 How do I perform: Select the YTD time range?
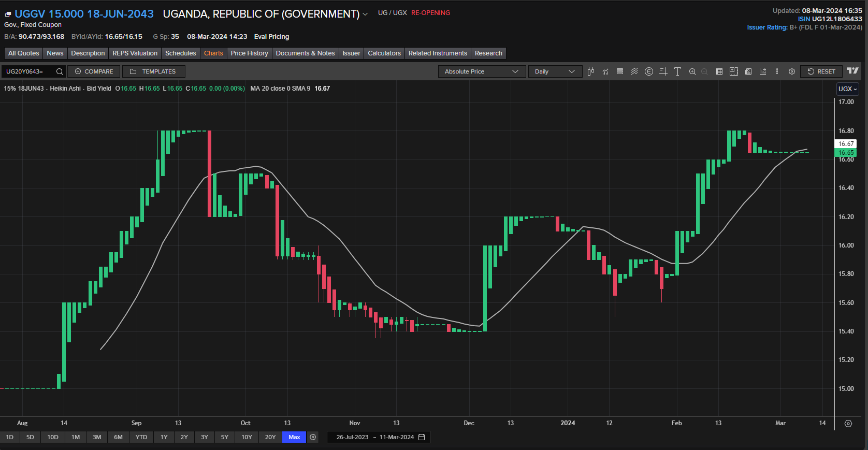pyautogui.click(x=141, y=437)
